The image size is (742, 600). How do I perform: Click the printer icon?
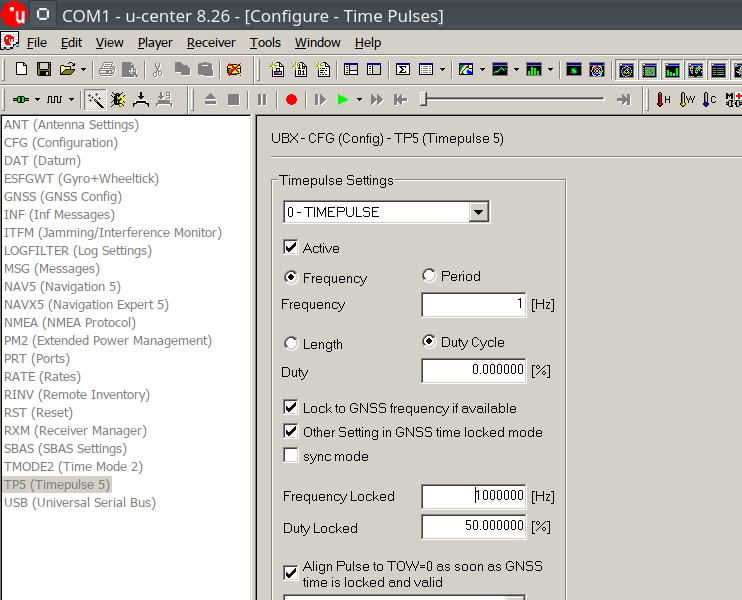click(x=107, y=70)
